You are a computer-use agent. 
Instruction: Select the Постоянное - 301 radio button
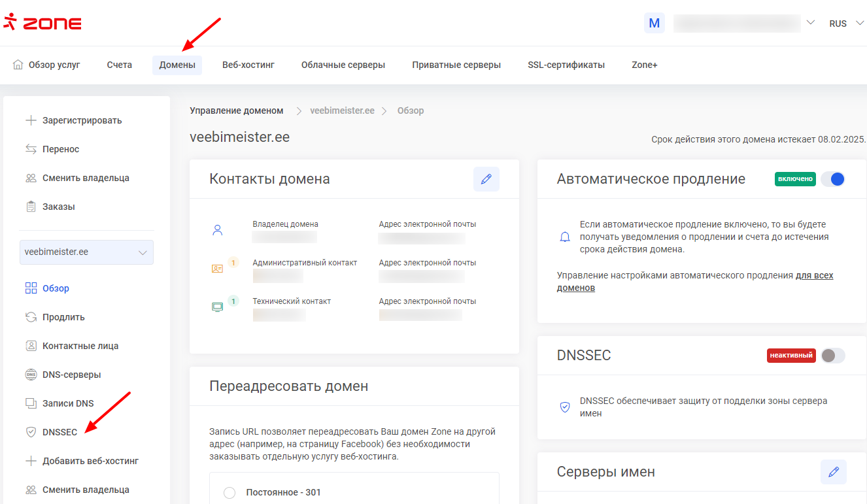(x=229, y=492)
